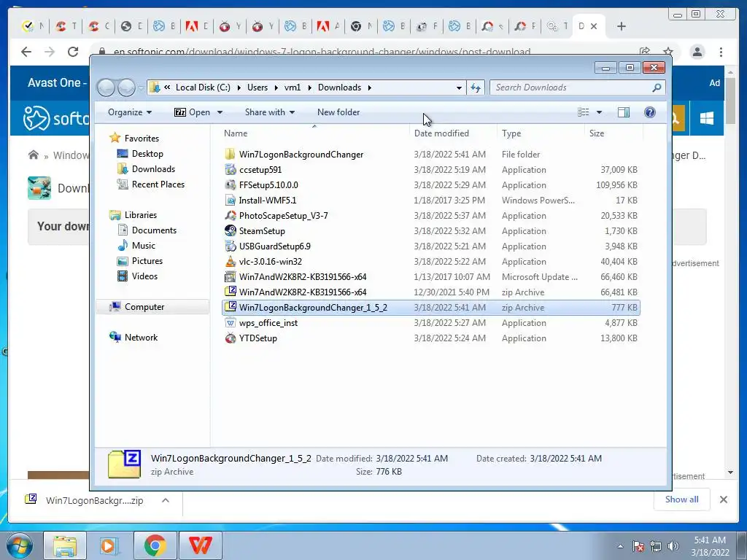
Task: Select the Microsoft Update Win7AndW2K8R2-KB3191566-x64 file
Action: pos(303,277)
